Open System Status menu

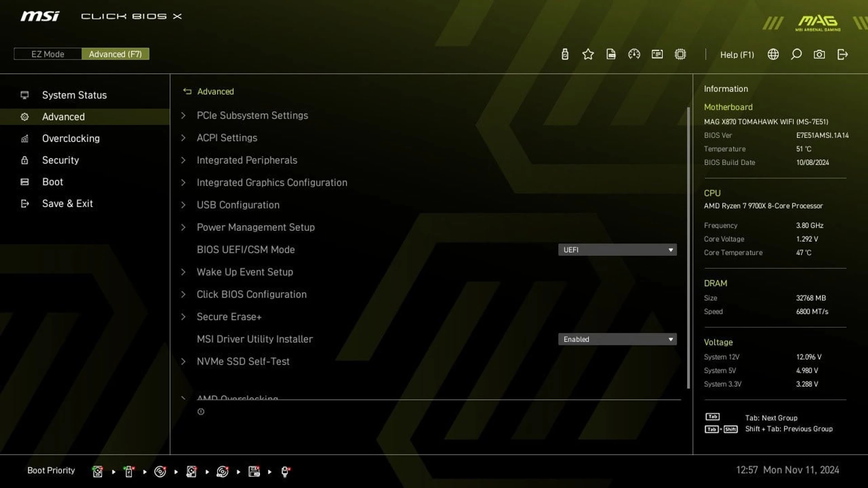coord(74,95)
